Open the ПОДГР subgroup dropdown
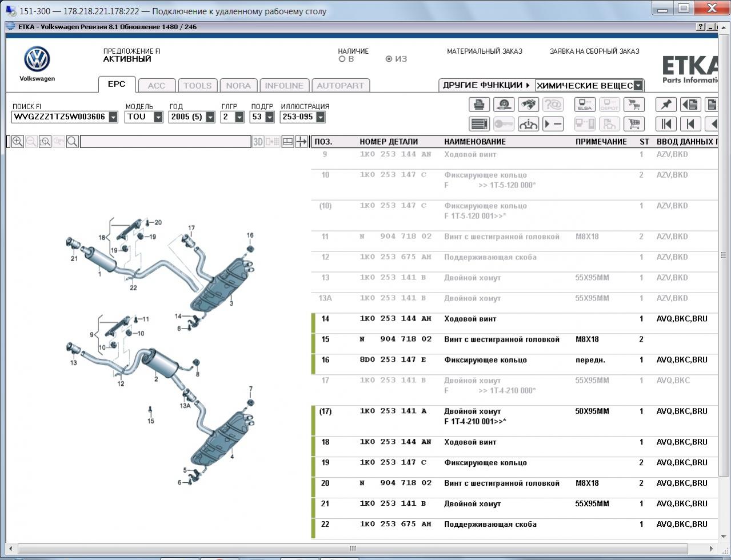This screenshot has height=560, width=731. pos(269,117)
